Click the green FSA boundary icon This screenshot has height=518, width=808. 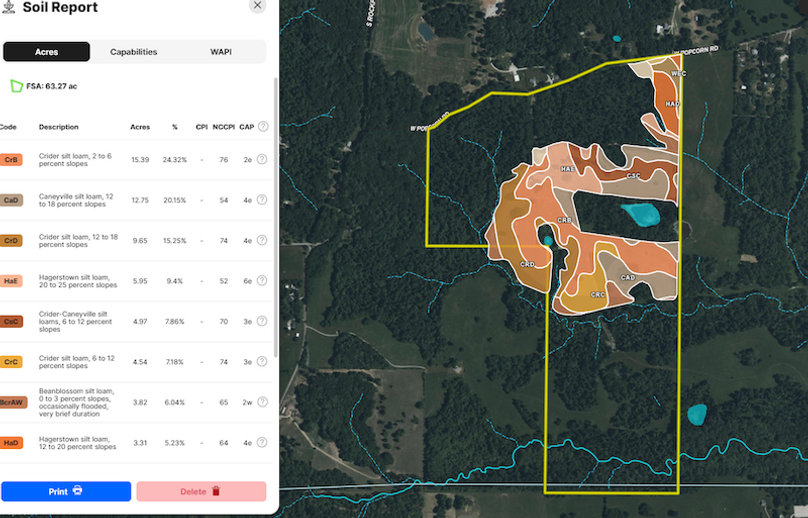click(x=16, y=86)
